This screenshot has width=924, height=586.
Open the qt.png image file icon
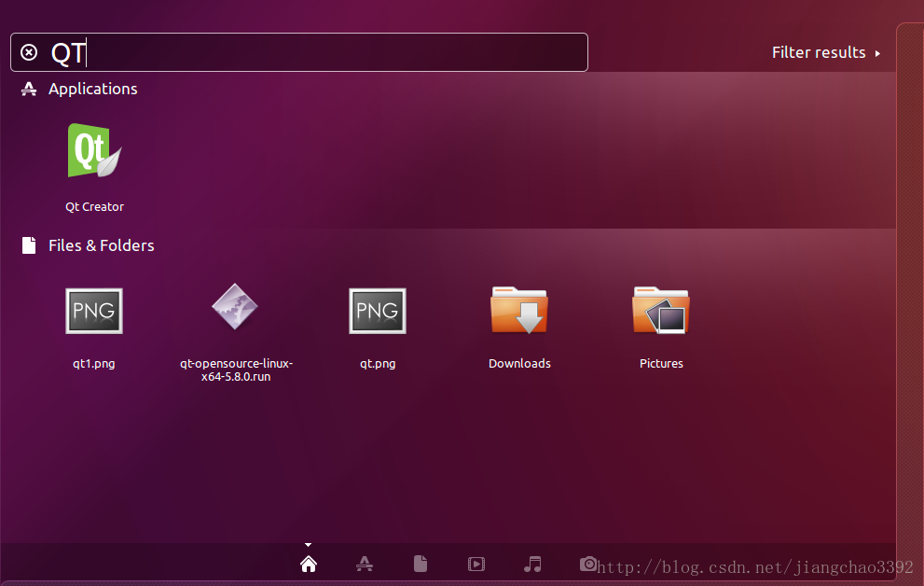[x=378, y=311]
